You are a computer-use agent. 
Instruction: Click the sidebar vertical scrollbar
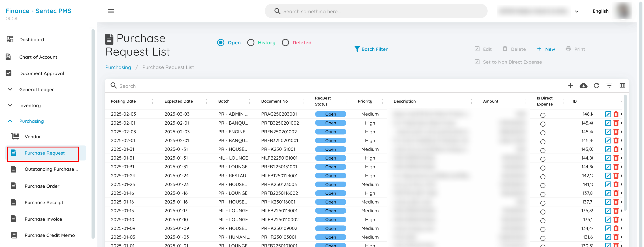tap(93, 134)
